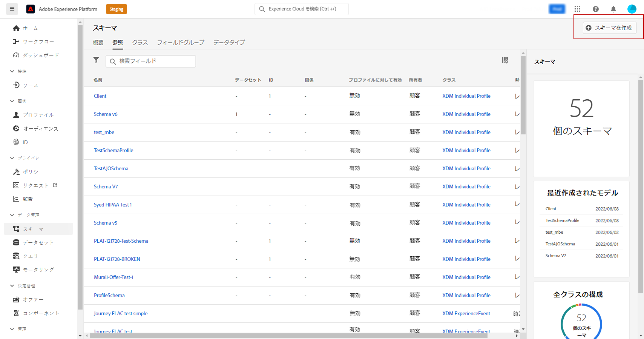The image size is (644, 339).
Task: Click the 52 個のスキーマ count card
Action: [581, 129]
